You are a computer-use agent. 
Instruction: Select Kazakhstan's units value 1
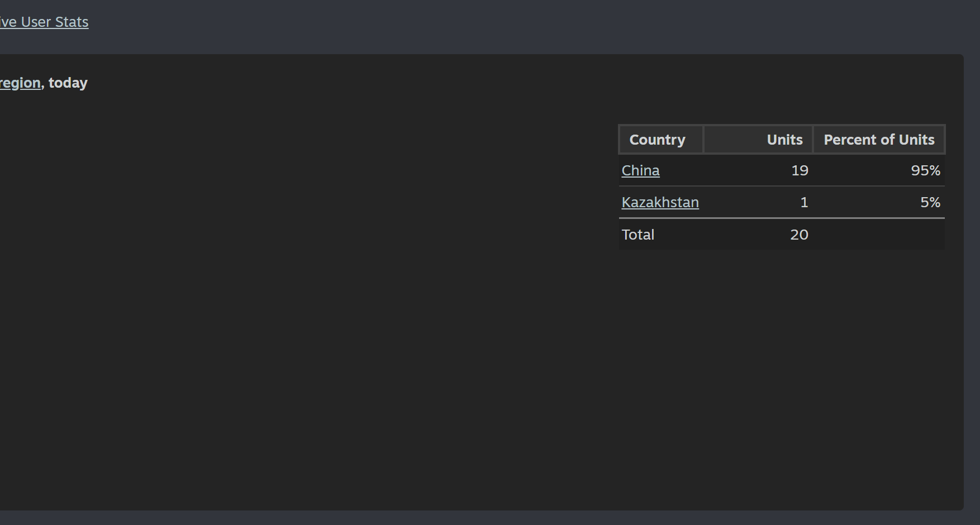coord(804,202)
